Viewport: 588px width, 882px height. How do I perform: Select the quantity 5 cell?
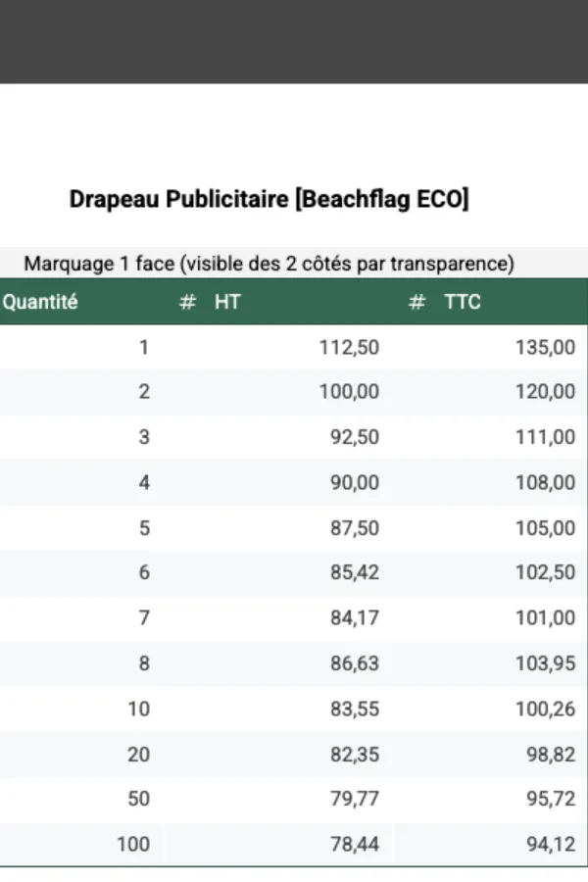144,528
